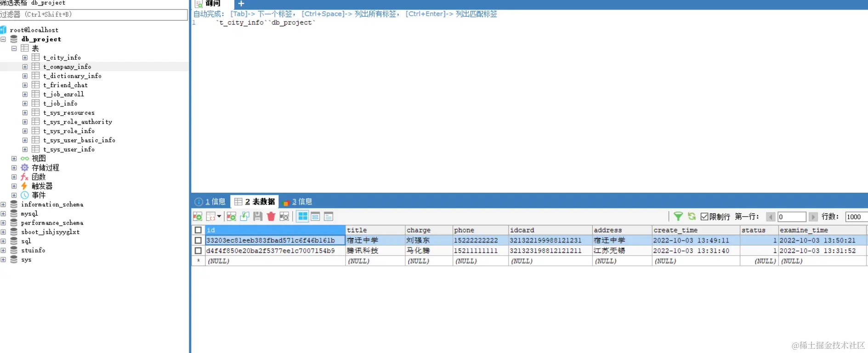Click the id cell starting d4f4f850
This screenshot has width=868, height=353.
click(x=275, y=251)
